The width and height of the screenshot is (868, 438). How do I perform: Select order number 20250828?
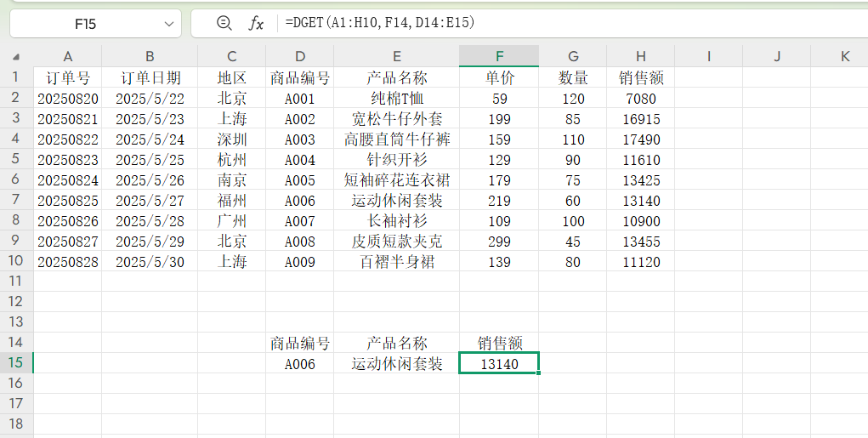pyautogui.click(x=67, y=262)
